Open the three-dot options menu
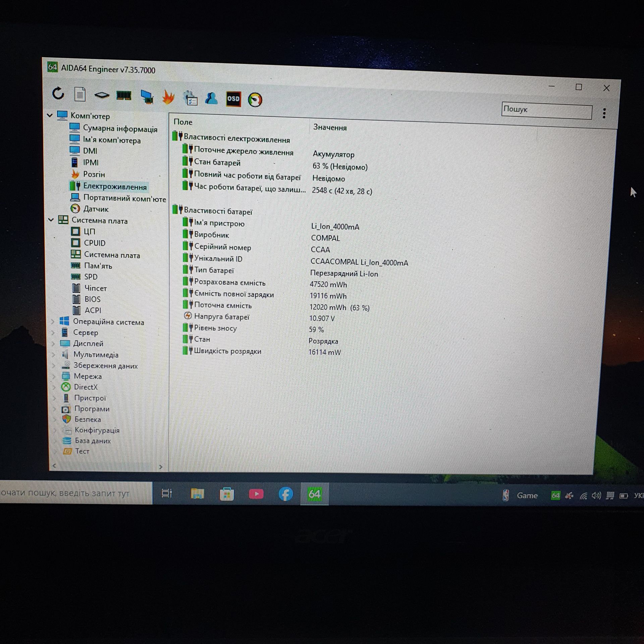The height and width of the screenshot is (644, 644). coord(604,113)
